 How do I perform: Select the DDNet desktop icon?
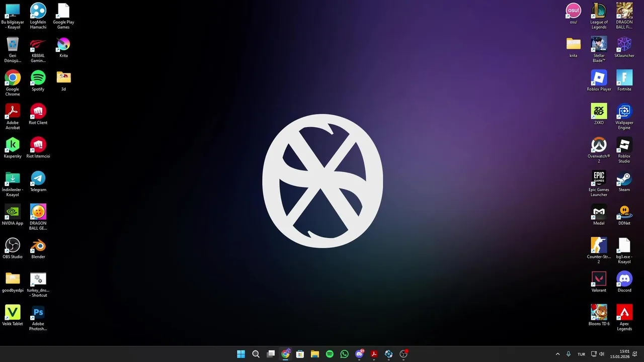pyautogui.click(x=624, y=215)
